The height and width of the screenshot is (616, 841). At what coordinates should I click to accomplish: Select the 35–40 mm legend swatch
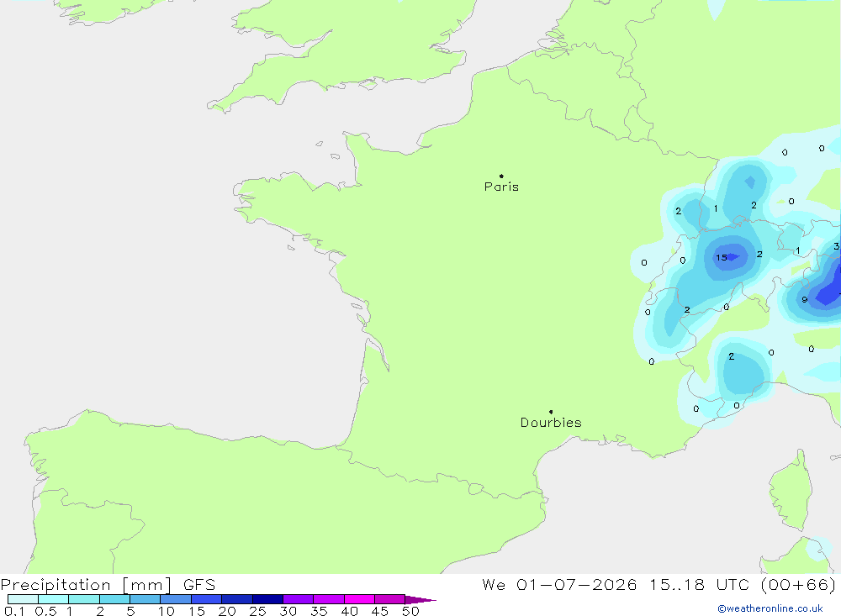click(329, 599)
